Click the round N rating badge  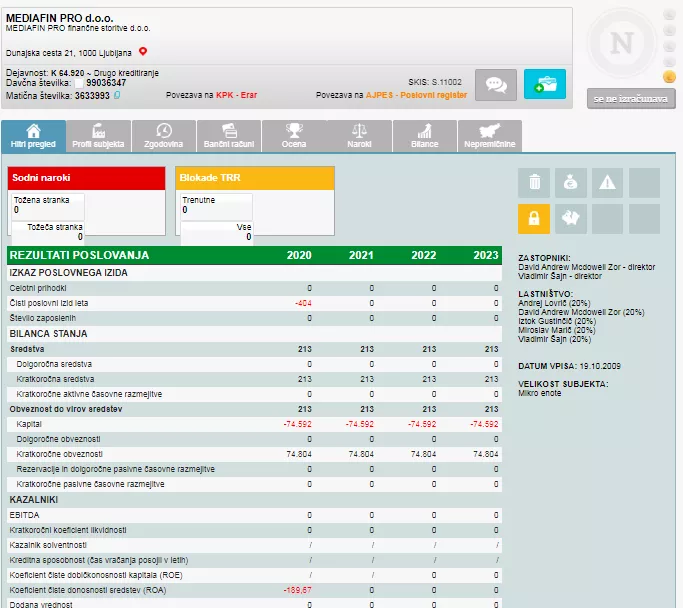pos(621,45)
